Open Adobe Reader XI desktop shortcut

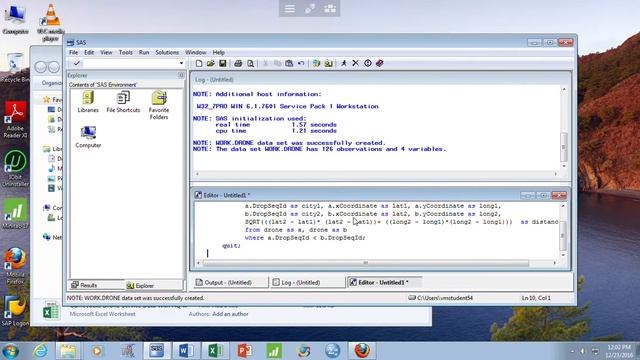pyautogui.click(x=15, y=120)
